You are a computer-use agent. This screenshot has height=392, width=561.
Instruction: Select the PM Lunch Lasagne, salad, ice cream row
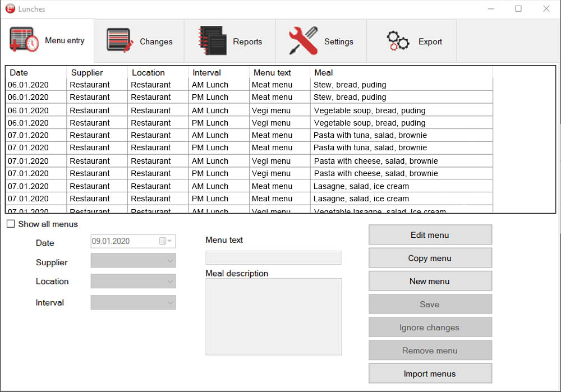(x=249, y=199)
